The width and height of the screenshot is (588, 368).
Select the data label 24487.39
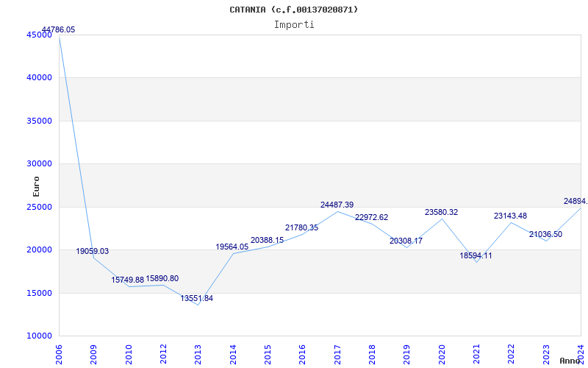coord(337,205)
